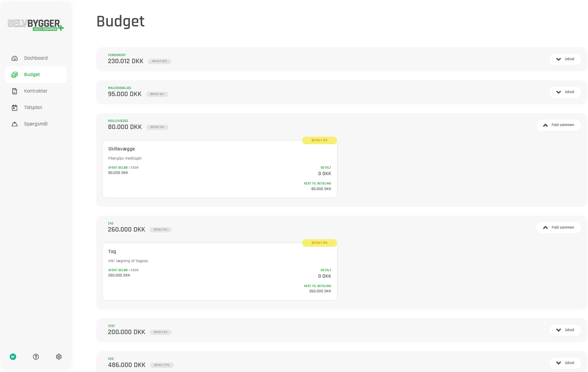Viewport: 588px width, 372px height.
Task: Click the Selvbygger logo
Action: [x=36, y=25]
